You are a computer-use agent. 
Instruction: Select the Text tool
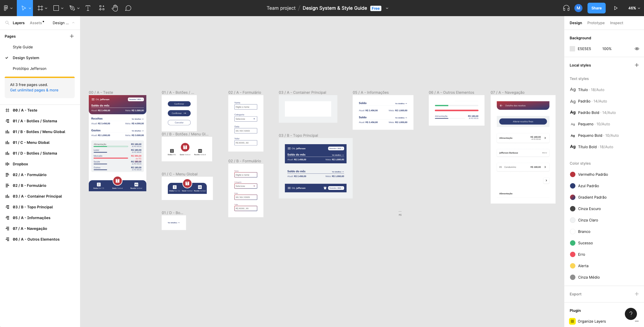88,8
